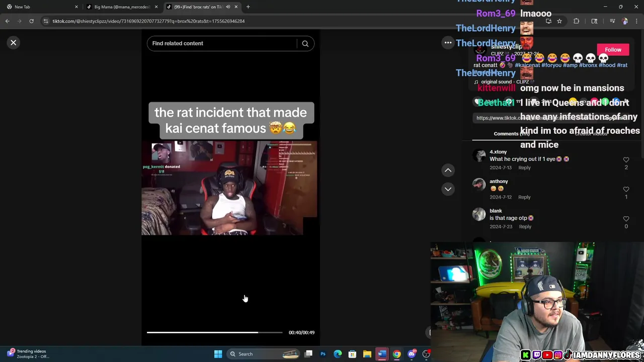Screen dimensions: 644x362
Task: Open Microsoft Edge from the taskbar
Action: coord(338,354)
